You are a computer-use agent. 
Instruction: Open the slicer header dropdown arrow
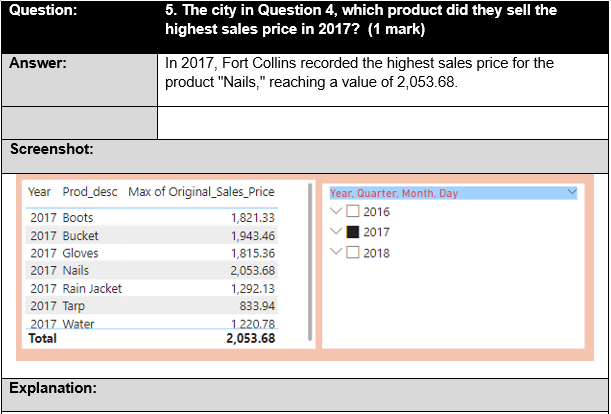click(x=572, y=192)
